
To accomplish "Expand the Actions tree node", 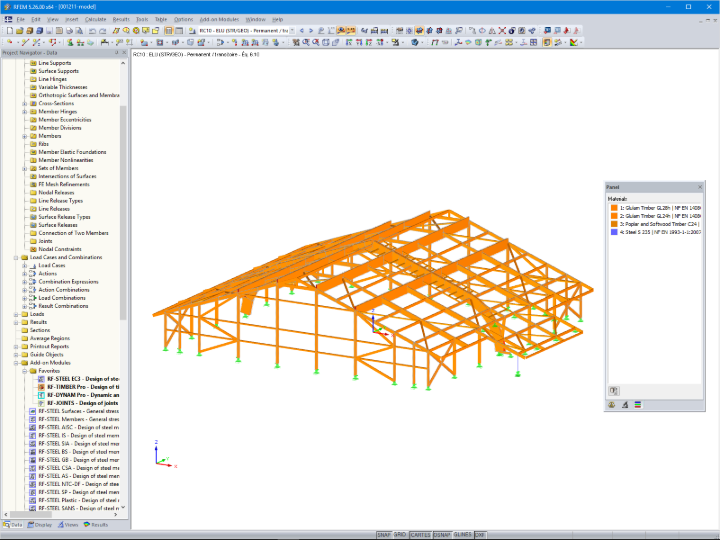I will coord(25,274).
